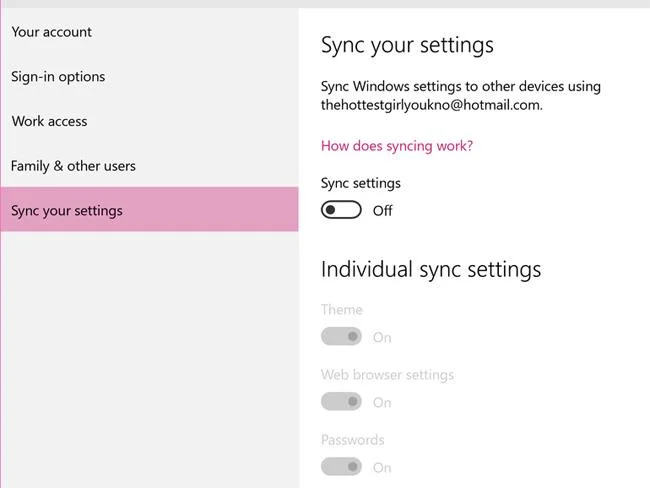
Task: Toggle the Theme sync switch
Action: [341, 336]
